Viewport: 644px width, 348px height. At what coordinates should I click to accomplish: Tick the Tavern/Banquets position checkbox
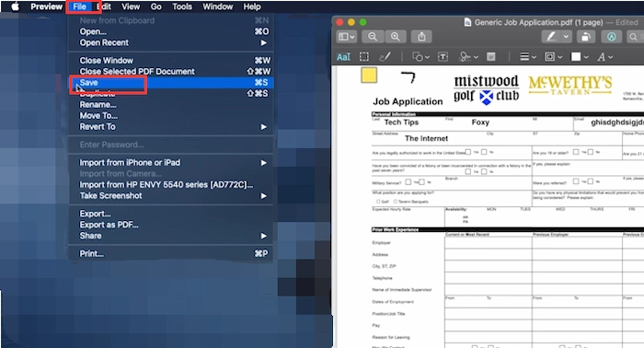396,202
